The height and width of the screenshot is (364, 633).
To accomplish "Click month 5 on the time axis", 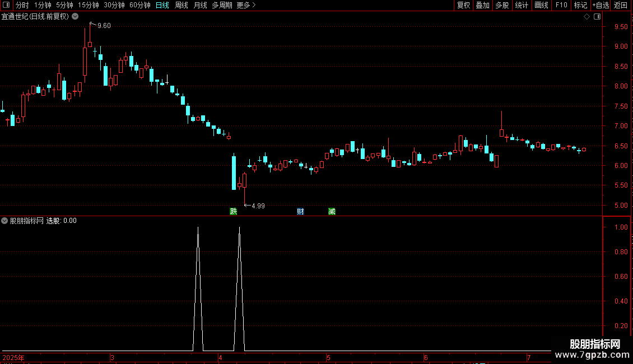I will 329,358.
